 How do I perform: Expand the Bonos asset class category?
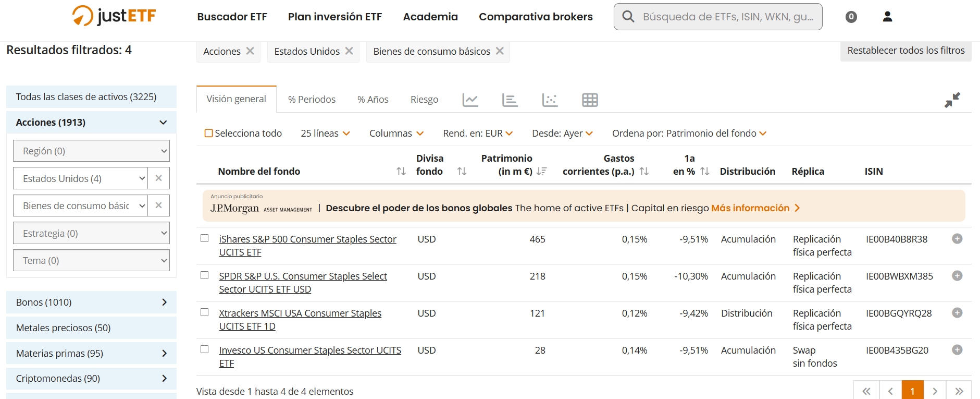point(91,303)
